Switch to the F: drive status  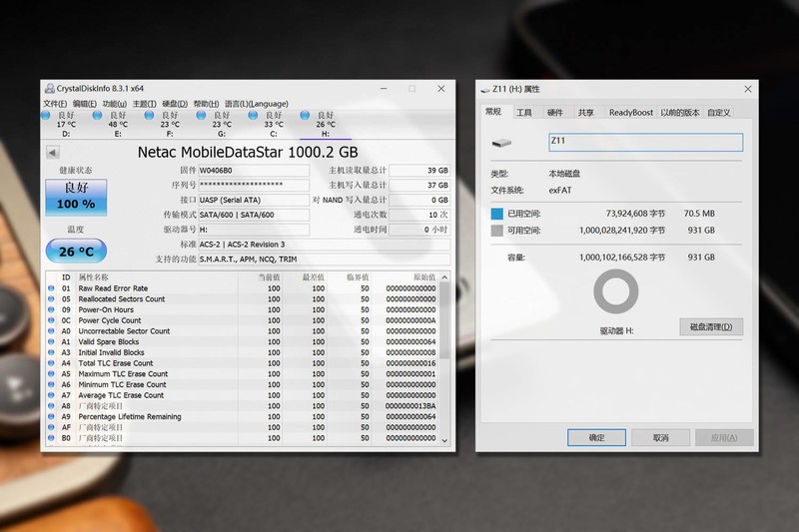point(170,123)
